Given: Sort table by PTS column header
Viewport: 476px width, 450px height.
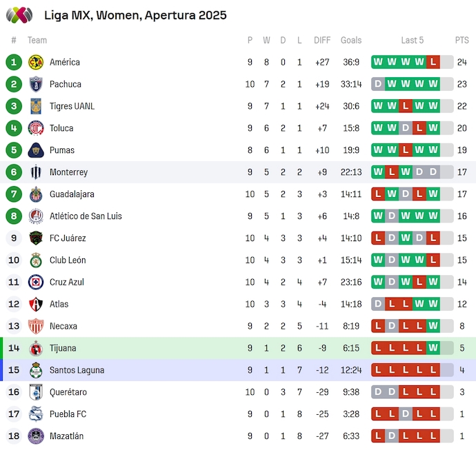Looking at the screenshot, I should tap(462, 40).
